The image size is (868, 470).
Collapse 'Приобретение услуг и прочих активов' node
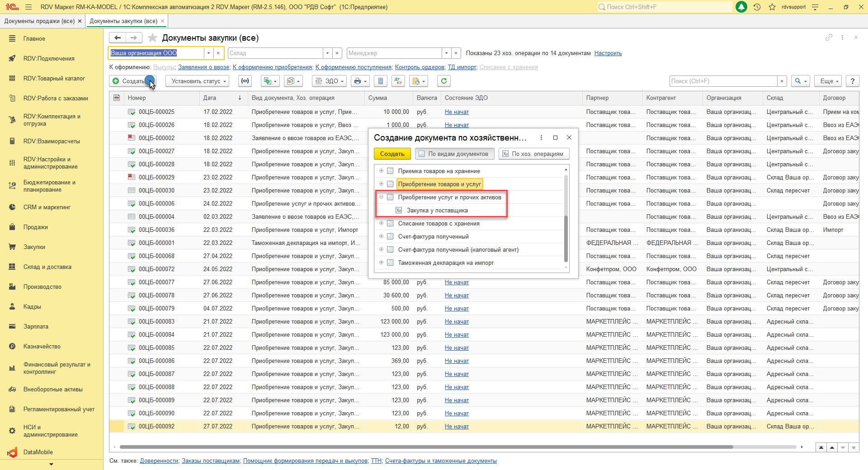click(381, 197)
